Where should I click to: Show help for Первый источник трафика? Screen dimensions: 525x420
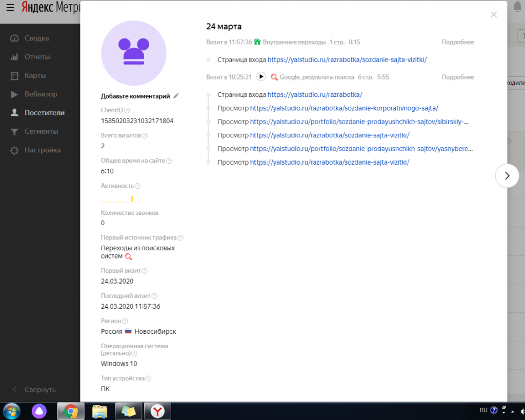(x=180, y=238)
